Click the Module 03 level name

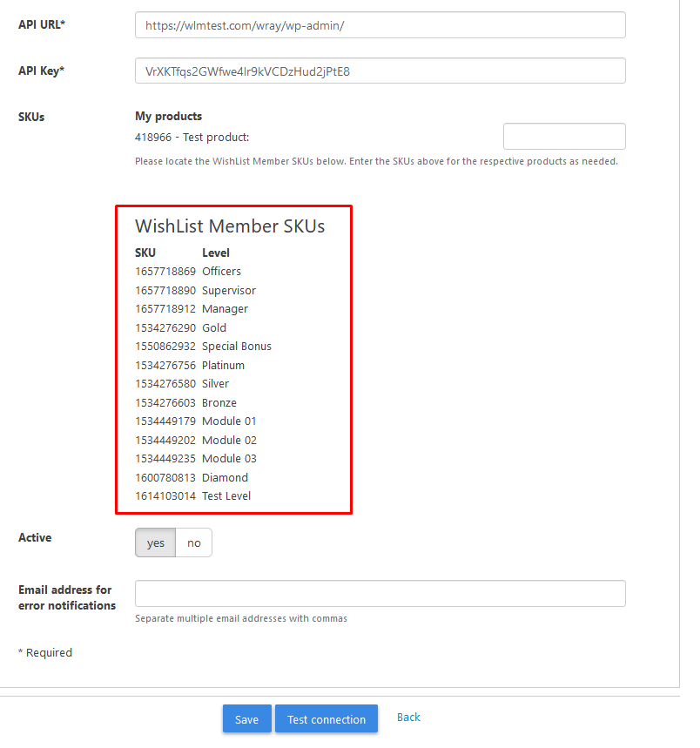click(x=229, y=458)
